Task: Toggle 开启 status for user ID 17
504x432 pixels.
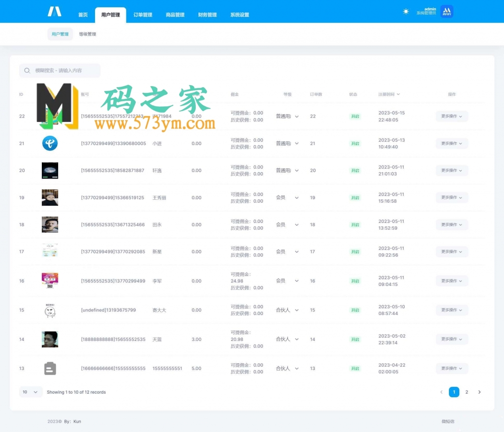Action: coord(355,252)
